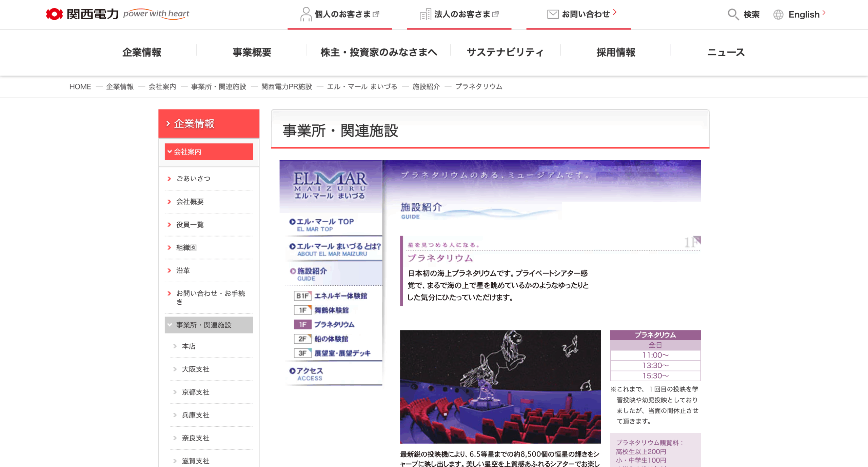Click the globe icon beside English
Viewport: 868px width, 467px height.
pos(778,15)
